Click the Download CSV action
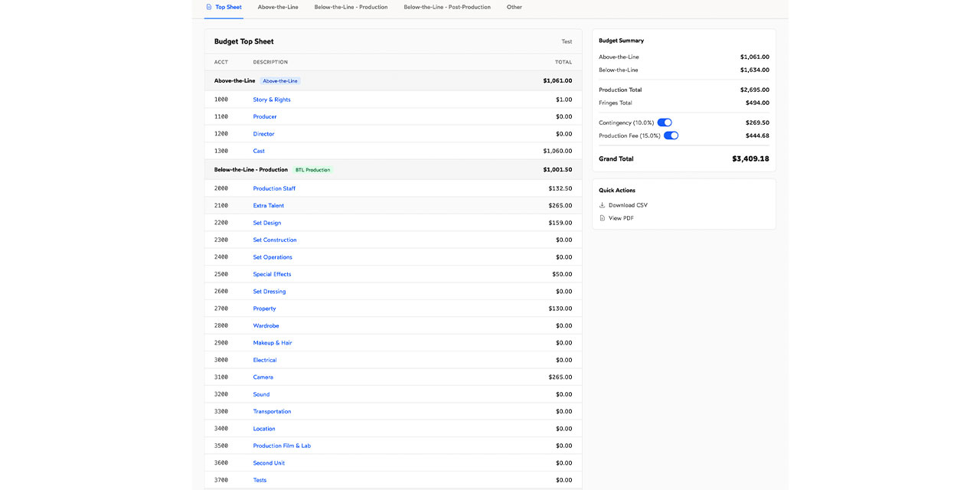This screenshot has width=980, height=490. (x=628, y=205)
